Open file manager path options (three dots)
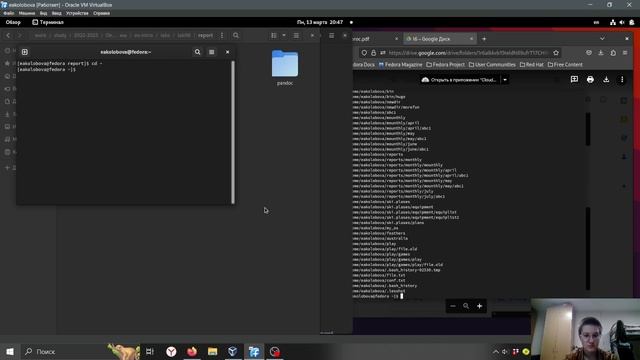 coord(222,36)
